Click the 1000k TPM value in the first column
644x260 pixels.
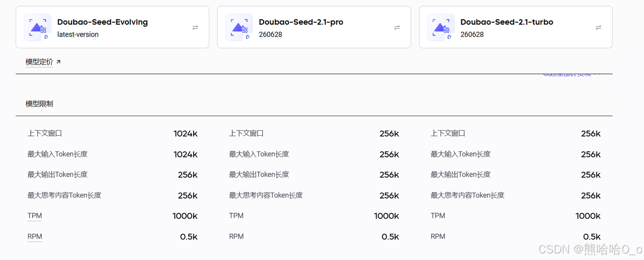tap(185, 216)
